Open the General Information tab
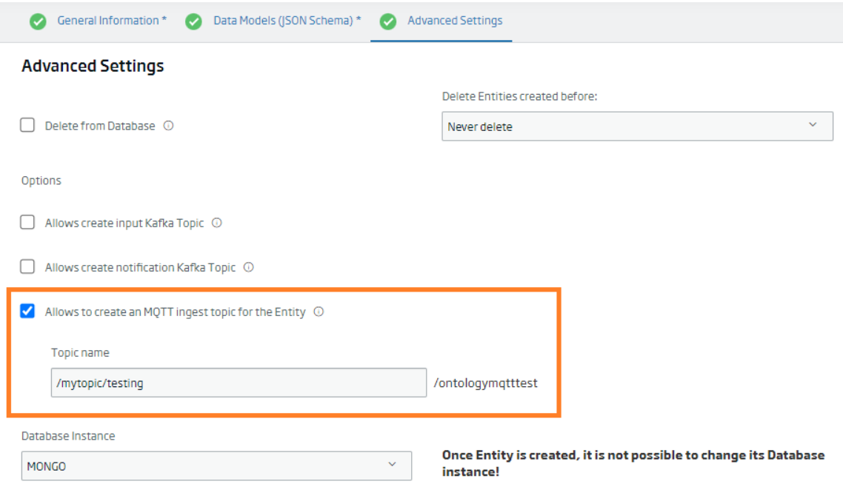Image resolution: width=843 pixels, height=504 pixels. click(112, 21)
